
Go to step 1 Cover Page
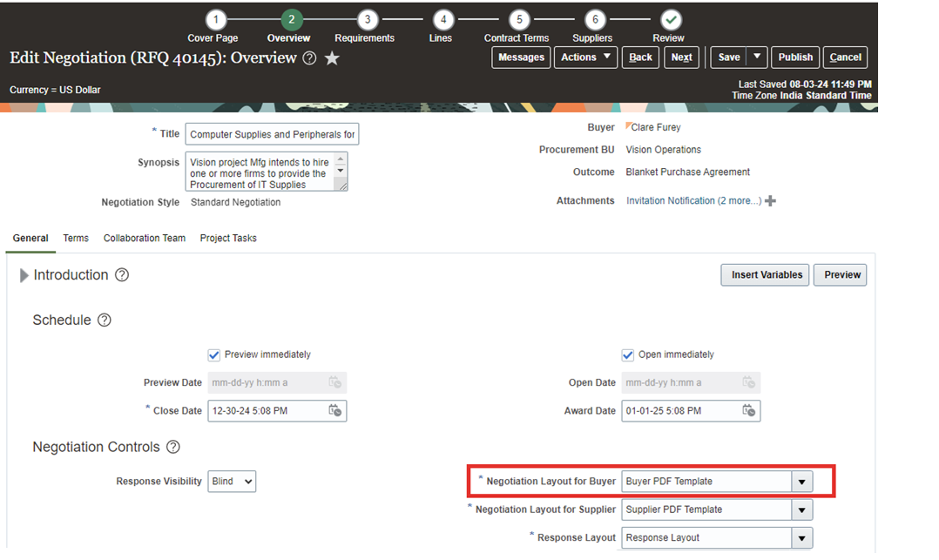[x=216, y=20]
